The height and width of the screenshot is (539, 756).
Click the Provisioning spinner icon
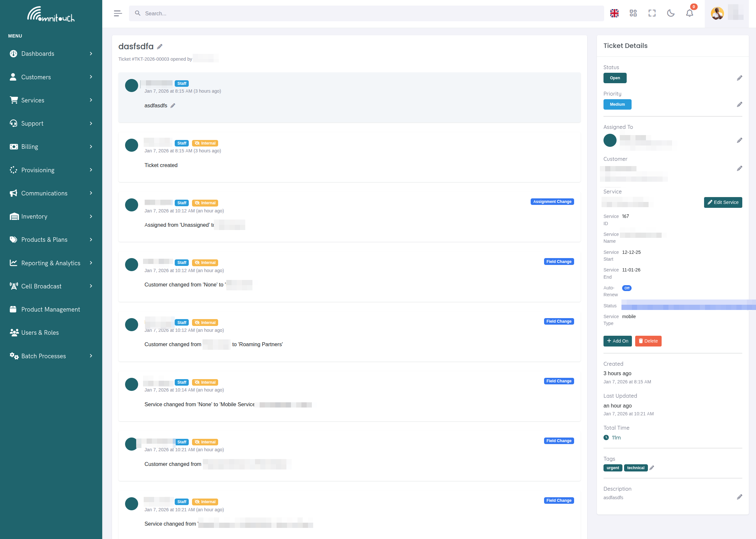[14, 170]
